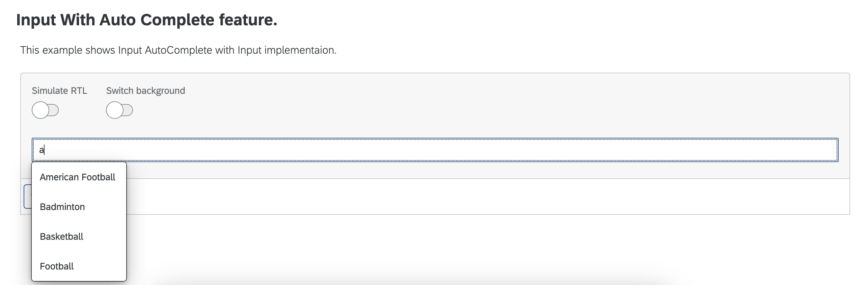Viewport: 868px width, 285px height.
Task: Choose Badminton from the autocomplete list
Action: [62, 207]
